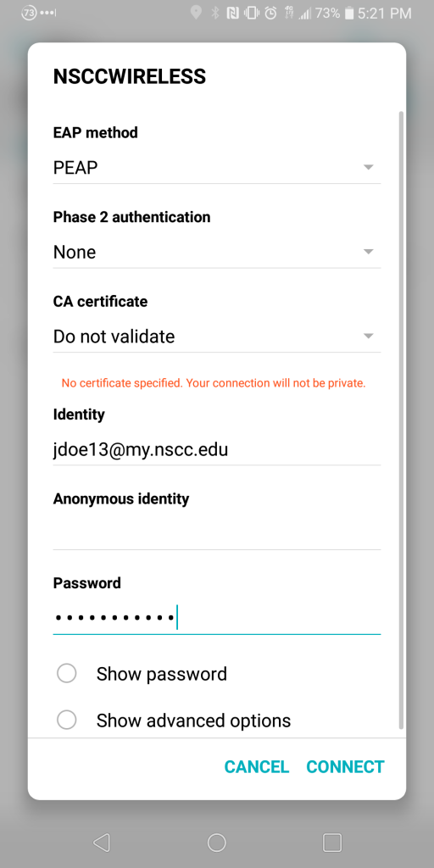Click the dialog's vertical scrollbar
Viewport: 434px width, 868px height.
coord(401,420)
